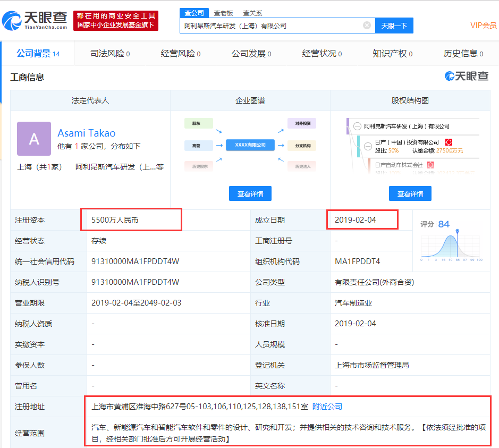The width and height of the screenshot is (499, 448).
Task: Select the 经营风险 tab
Action: click(181, 54)
